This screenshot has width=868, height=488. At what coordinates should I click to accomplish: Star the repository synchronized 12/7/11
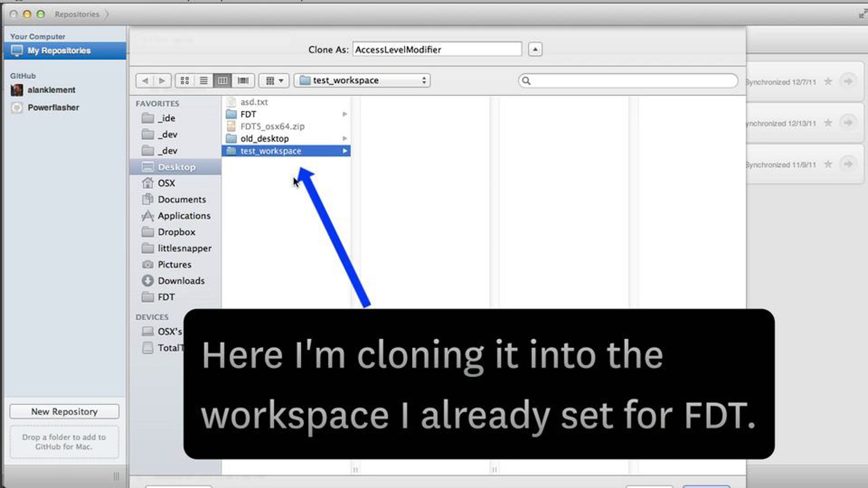[827, 82]
